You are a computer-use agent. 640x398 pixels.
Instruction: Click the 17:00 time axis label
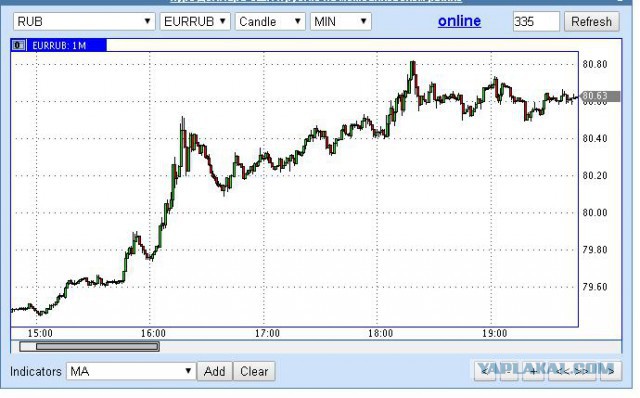267,334
